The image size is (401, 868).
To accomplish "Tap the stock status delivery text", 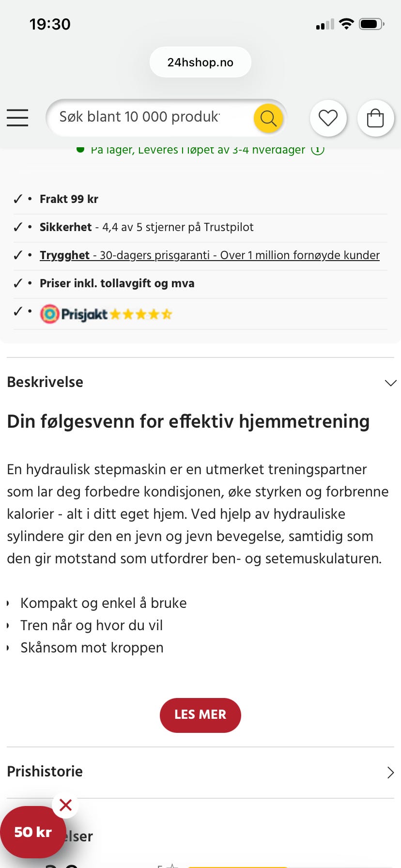I will tap(198, 150).
